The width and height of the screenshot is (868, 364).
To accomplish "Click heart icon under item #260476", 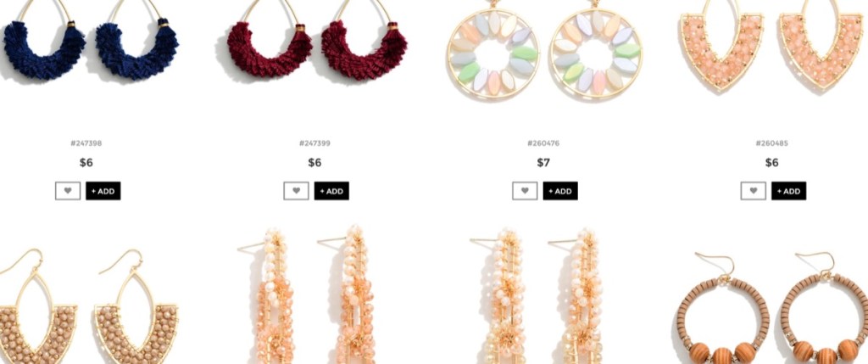I will click(x=525, y=191).
